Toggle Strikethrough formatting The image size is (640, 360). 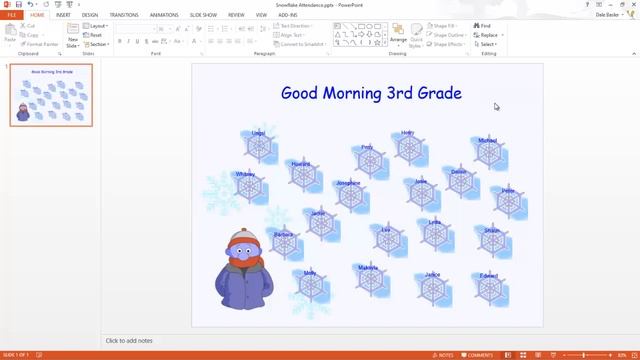click(155, 41)
